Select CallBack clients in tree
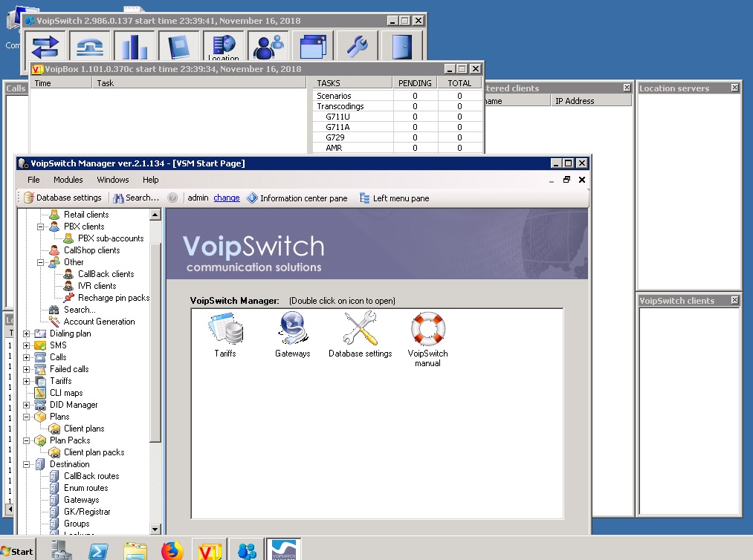The height and width of the screenshot is (560, 753). coord(106,274)
